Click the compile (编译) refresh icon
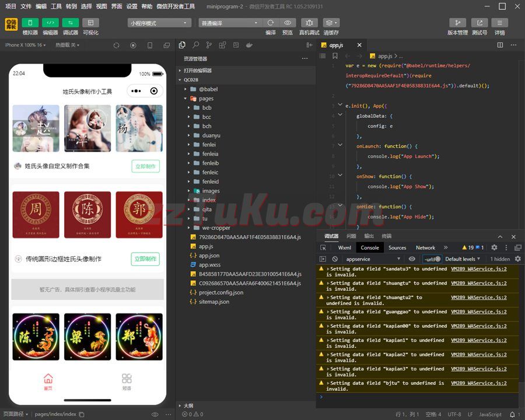Screen dimensions: 525x420 (271, 23)
